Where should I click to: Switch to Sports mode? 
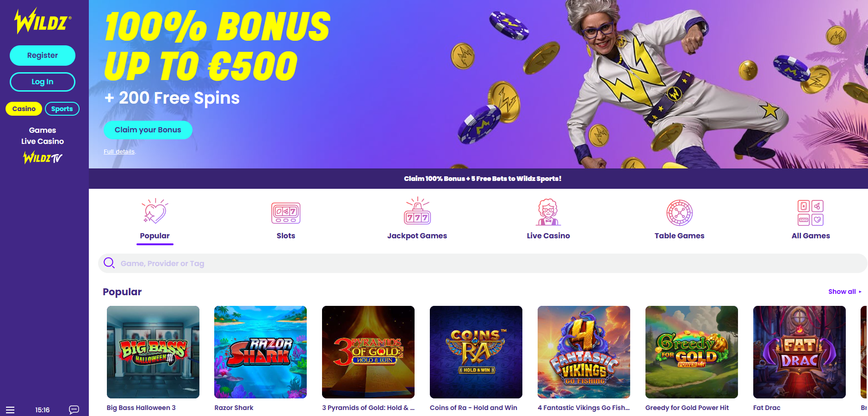62,109
